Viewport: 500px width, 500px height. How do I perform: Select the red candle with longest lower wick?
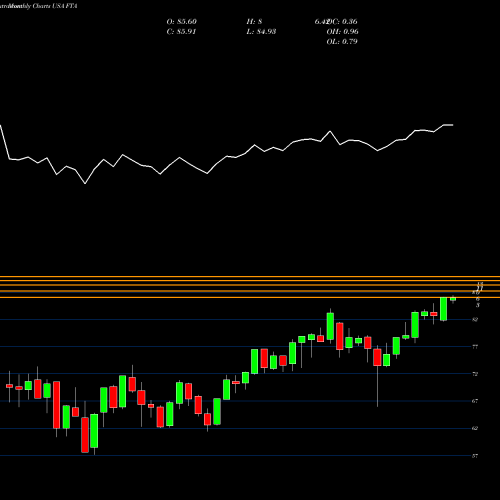[x=377, y=357]
